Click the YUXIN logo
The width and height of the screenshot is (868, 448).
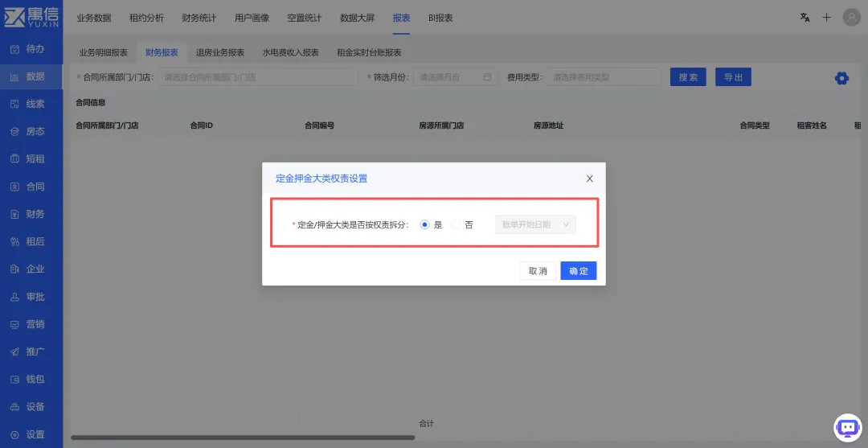coord(31,17)
